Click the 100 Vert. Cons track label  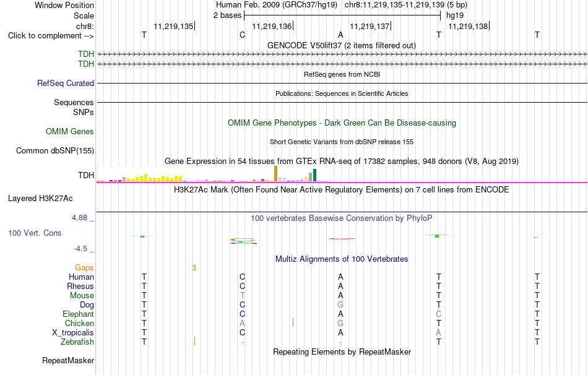click(x=35, y=233)
